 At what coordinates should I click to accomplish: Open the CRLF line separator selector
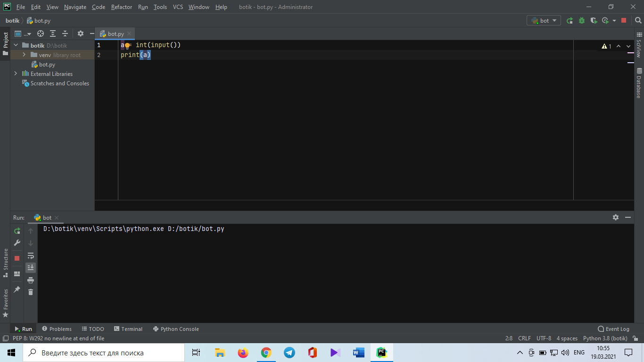524,338
